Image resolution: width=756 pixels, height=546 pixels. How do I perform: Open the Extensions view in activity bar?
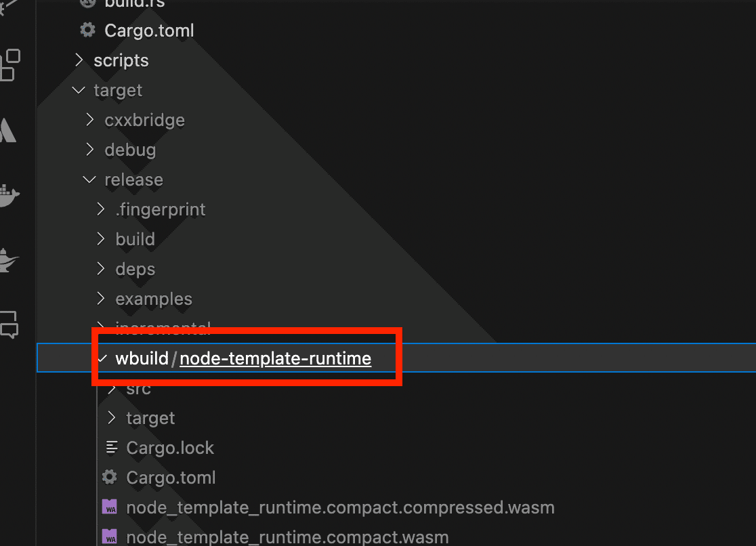tap(10, 64)
